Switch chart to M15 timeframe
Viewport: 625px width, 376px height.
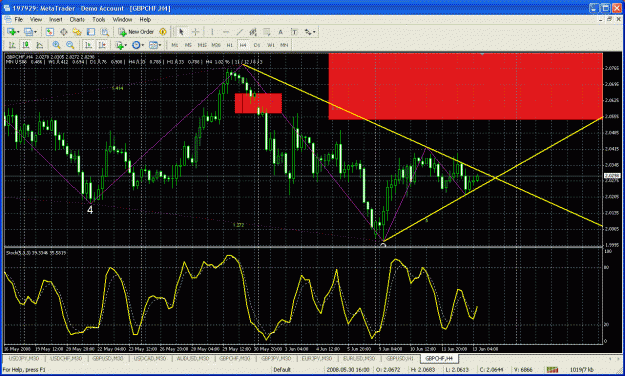pyautogui.click(x=202, y=45)
